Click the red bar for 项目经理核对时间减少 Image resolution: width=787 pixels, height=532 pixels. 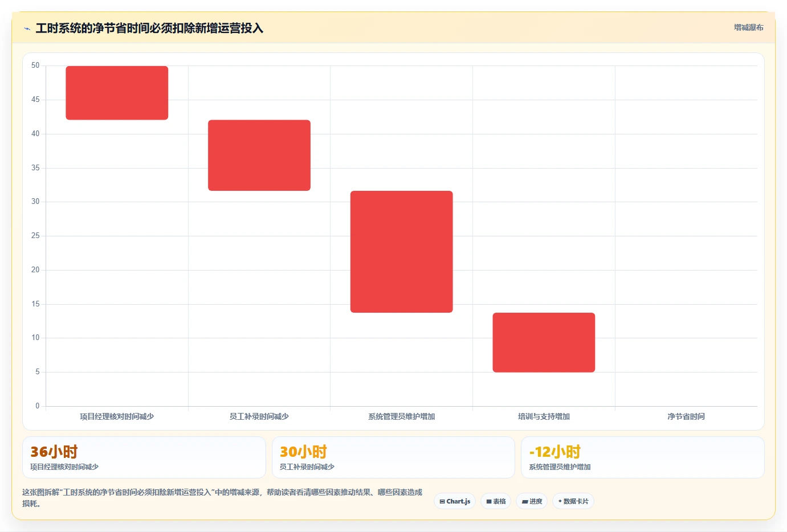tap(117, 93)
